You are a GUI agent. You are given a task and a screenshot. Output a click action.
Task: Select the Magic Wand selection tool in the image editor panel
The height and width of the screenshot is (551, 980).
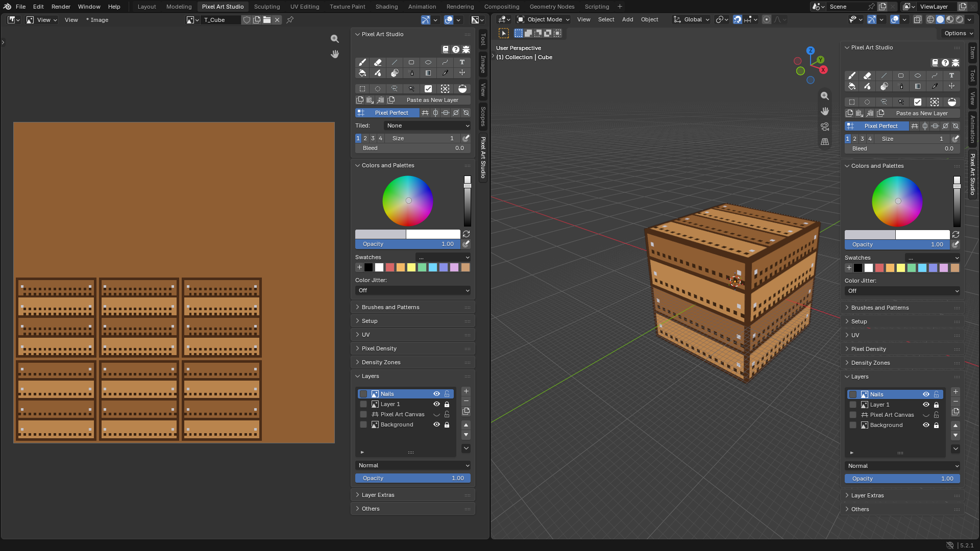[411, 89]
